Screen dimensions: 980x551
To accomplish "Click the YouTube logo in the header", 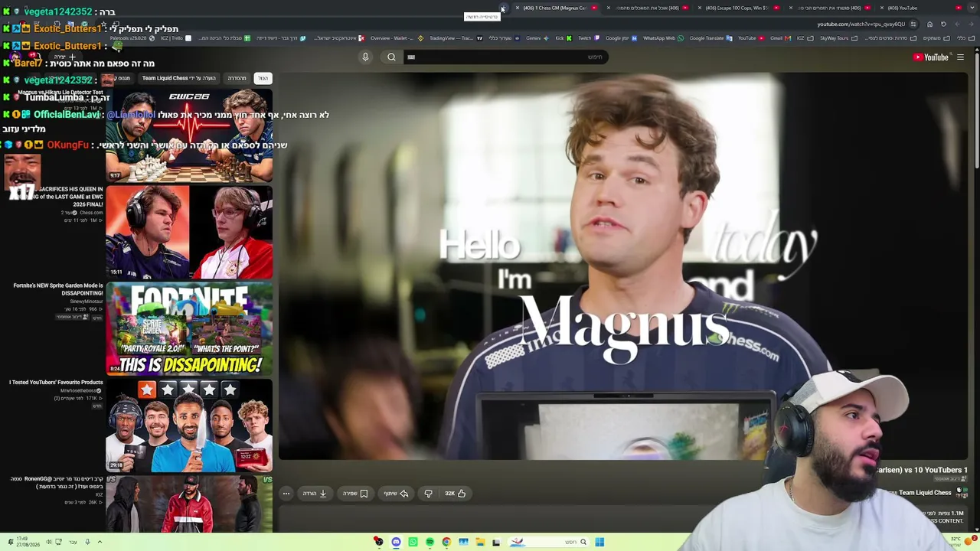I will pos(930,57).
